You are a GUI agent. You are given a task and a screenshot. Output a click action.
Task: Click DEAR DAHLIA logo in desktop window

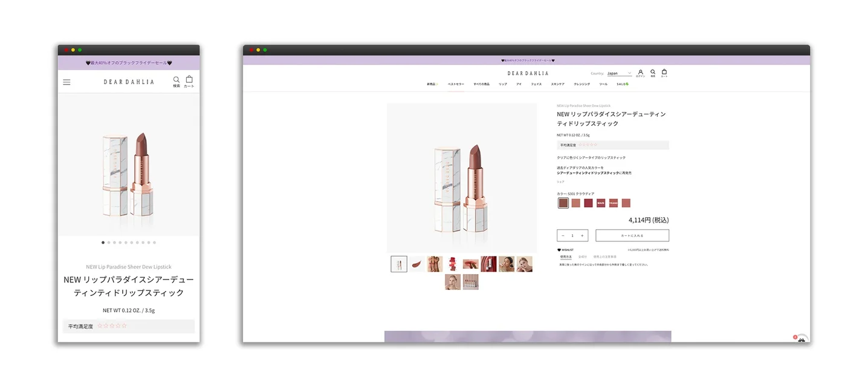coord(528,73)
